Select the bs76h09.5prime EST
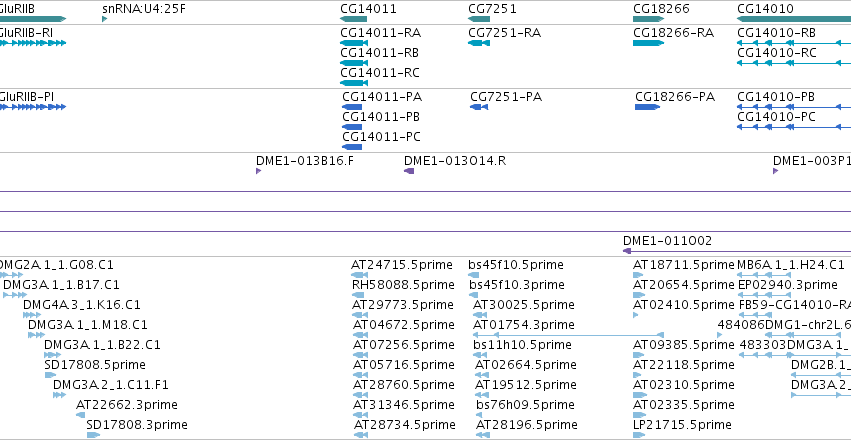Screen dimensions: 851x440 click(x=480, y=415)
